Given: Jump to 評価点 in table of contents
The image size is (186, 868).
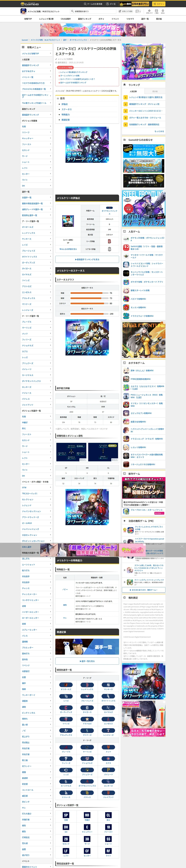Looking at the screenshot, I should click(64, 104).
